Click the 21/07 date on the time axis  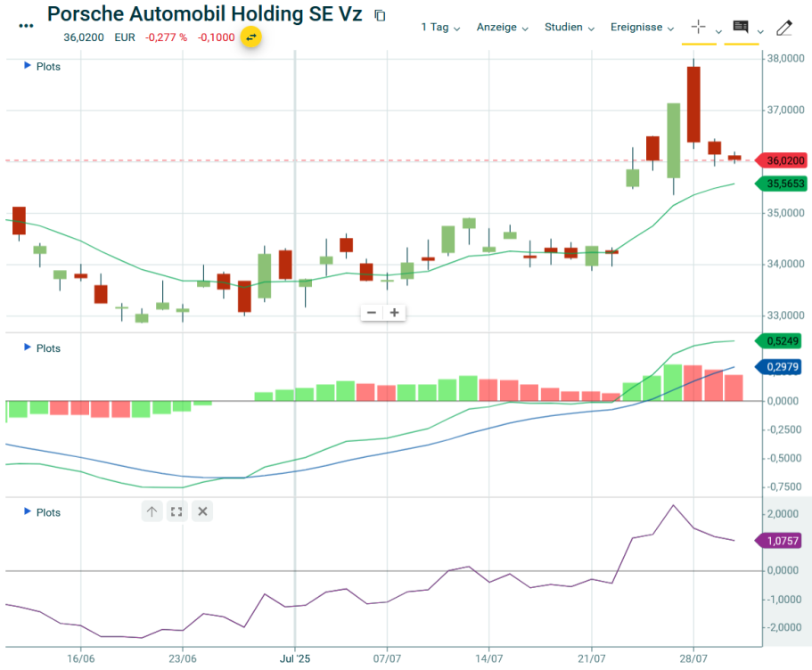[591, 658]
